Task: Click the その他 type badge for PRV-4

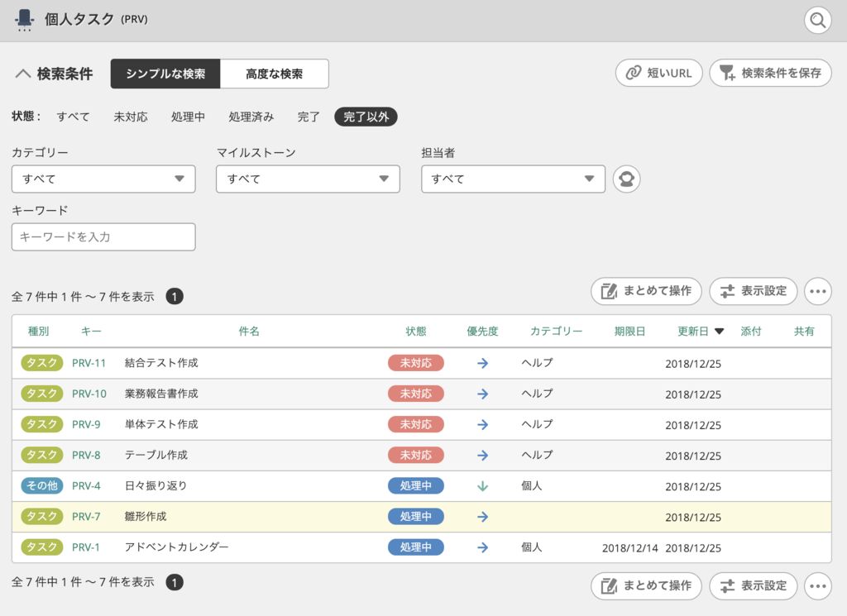Action: [42, 486]
